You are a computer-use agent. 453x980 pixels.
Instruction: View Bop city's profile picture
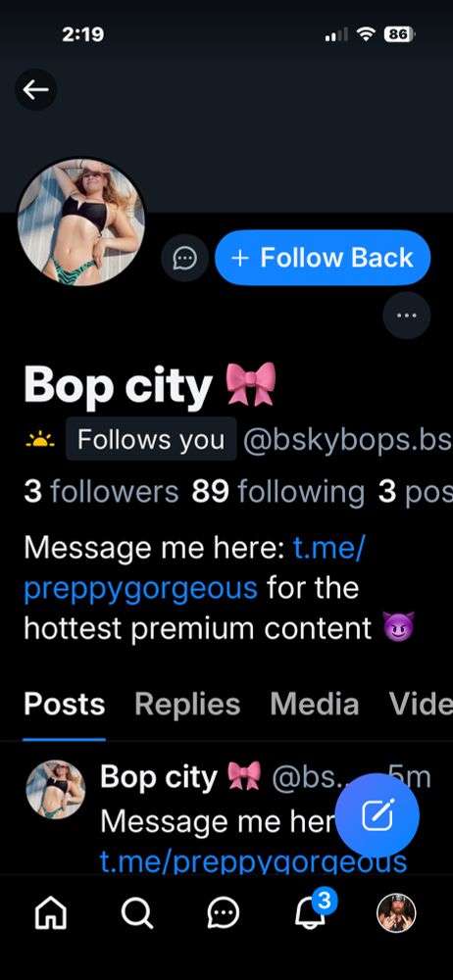81,221
